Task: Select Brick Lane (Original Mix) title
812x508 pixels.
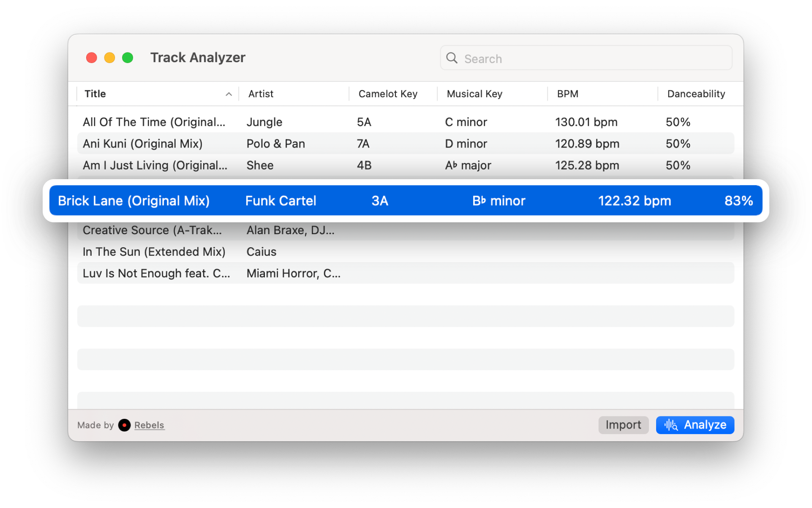Action: 134,200
